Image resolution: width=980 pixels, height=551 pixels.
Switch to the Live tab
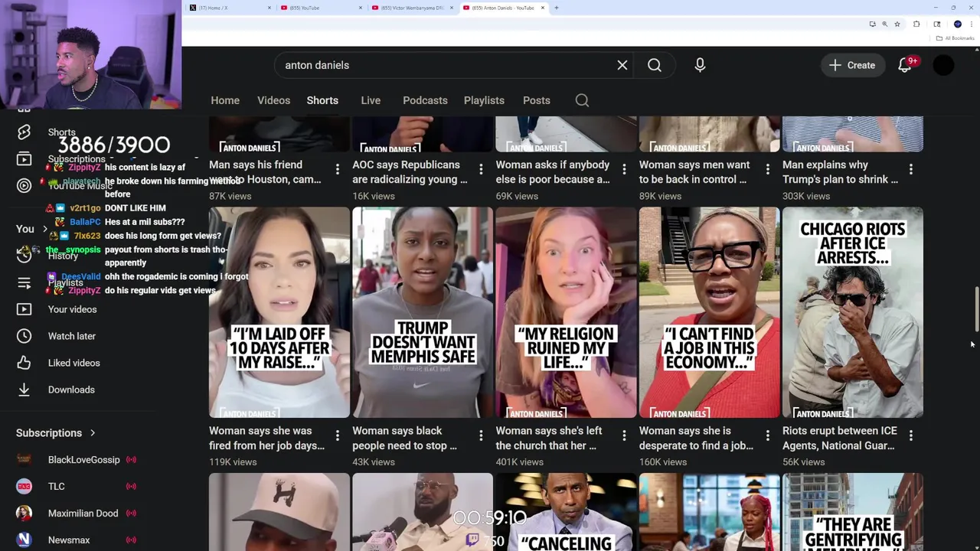371,100
